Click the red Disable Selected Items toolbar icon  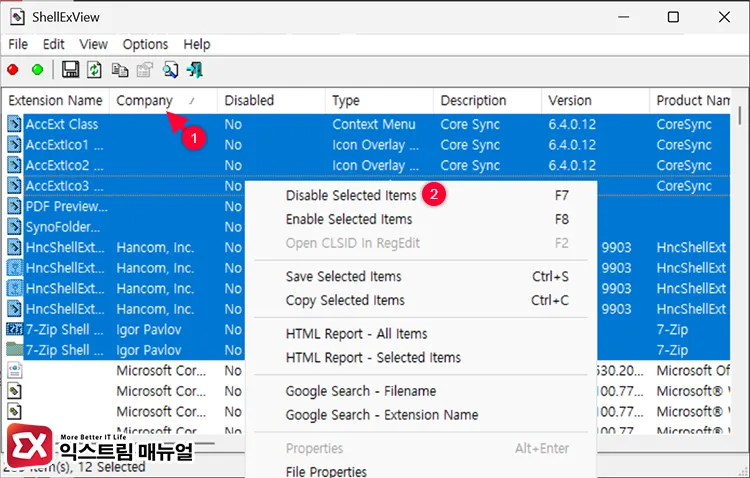[13, 70]
